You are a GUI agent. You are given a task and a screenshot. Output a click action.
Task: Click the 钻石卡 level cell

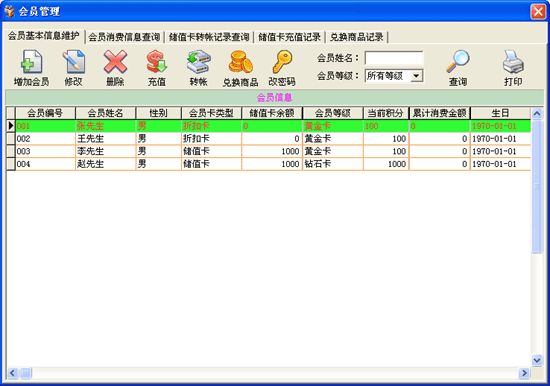333,164
